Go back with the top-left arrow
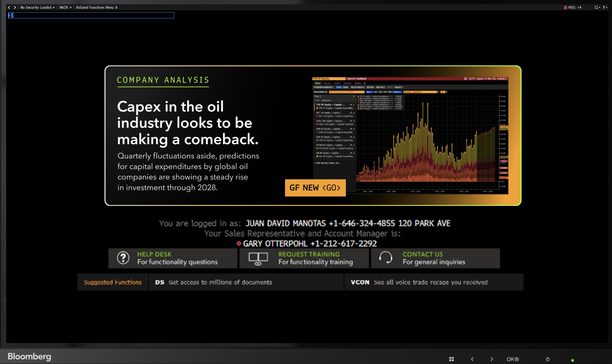The height and width of the screenshot is (364, 612). click(x=9, y=7)
